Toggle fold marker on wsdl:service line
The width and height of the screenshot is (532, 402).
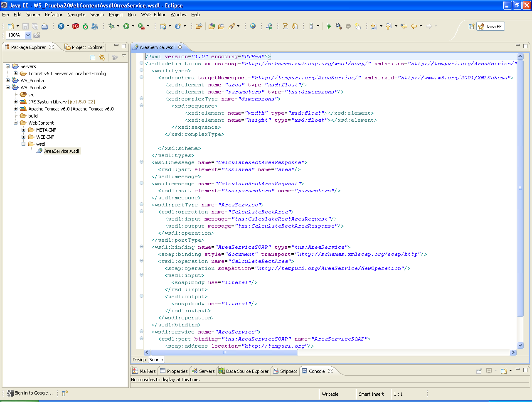[x=141, y=331]
